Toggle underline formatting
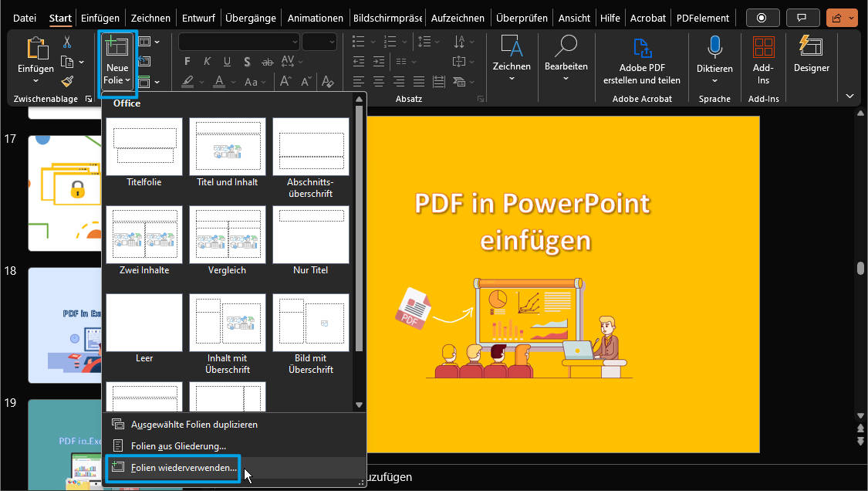Screen dimensions: 868x491 coord(227,61)
